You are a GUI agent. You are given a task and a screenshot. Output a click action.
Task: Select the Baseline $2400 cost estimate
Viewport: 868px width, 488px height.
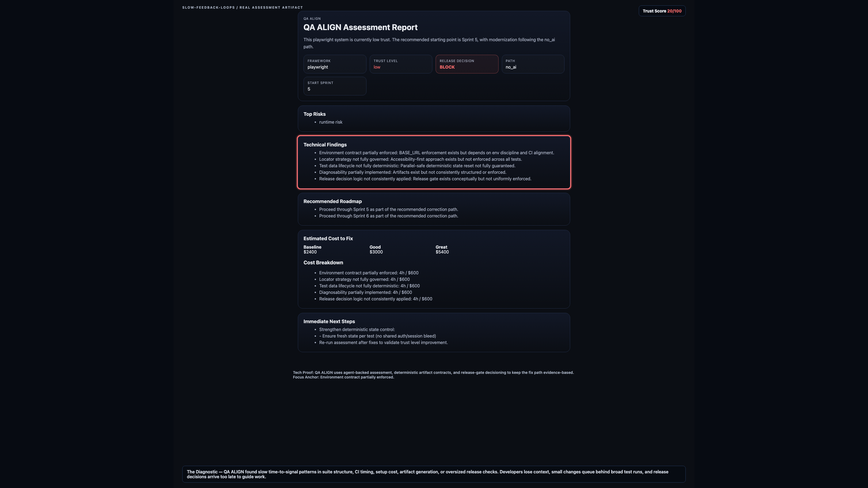point(312,249)
